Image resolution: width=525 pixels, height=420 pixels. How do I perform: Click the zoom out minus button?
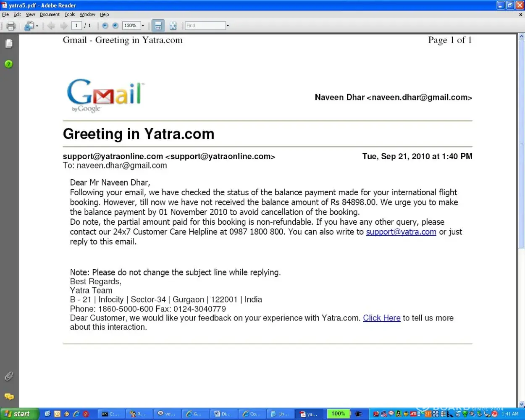coord(105,26)
